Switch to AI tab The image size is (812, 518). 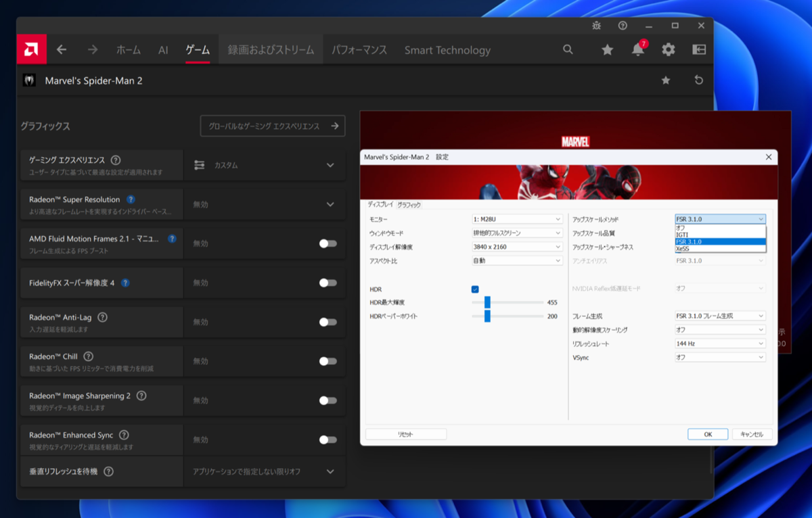coord(163,50)
